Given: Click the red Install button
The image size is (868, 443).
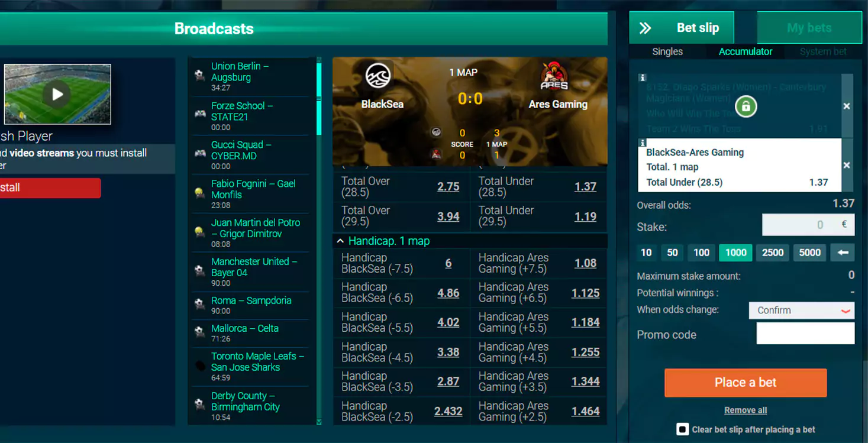Looking at the screenshot, I should (50, 187).
